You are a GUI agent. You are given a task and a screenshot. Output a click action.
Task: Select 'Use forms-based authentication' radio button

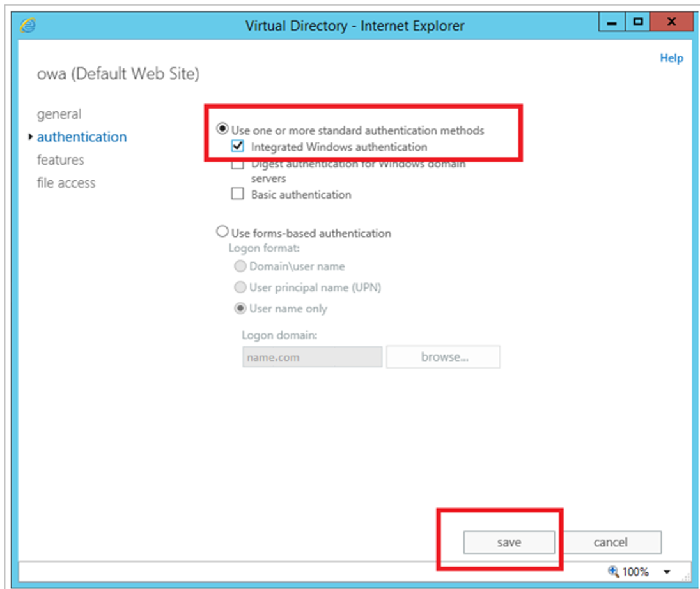pos(222,232)
